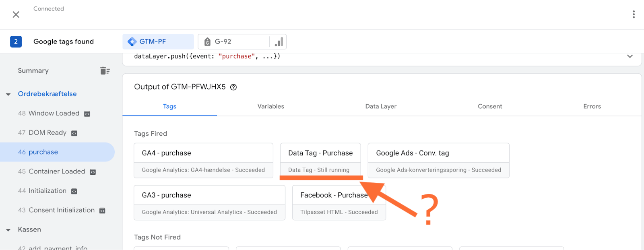The image size is (644, 250).
Task: Select event 46 purchase
Action: pyautogui.click(x=57, y=152)
